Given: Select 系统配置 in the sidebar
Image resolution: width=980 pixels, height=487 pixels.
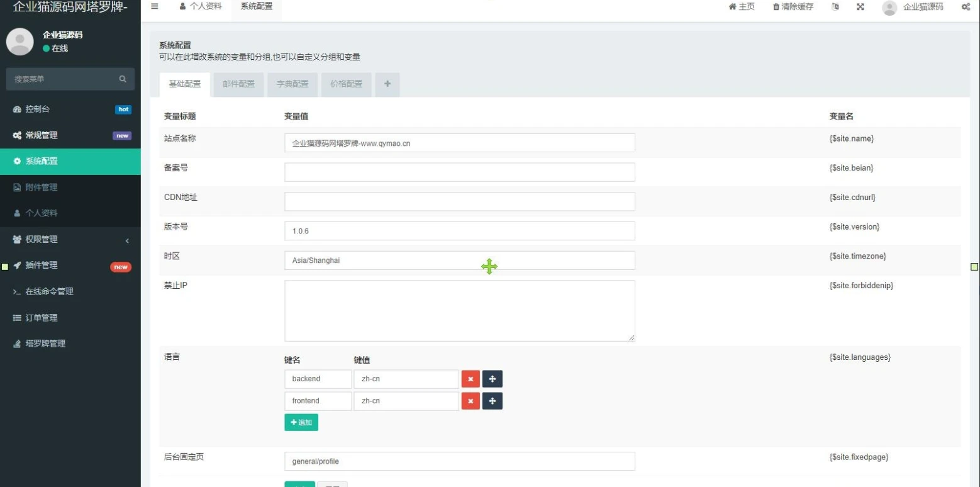Looking at the screenshot, I should pyautogui.click(x=70, y=161).
